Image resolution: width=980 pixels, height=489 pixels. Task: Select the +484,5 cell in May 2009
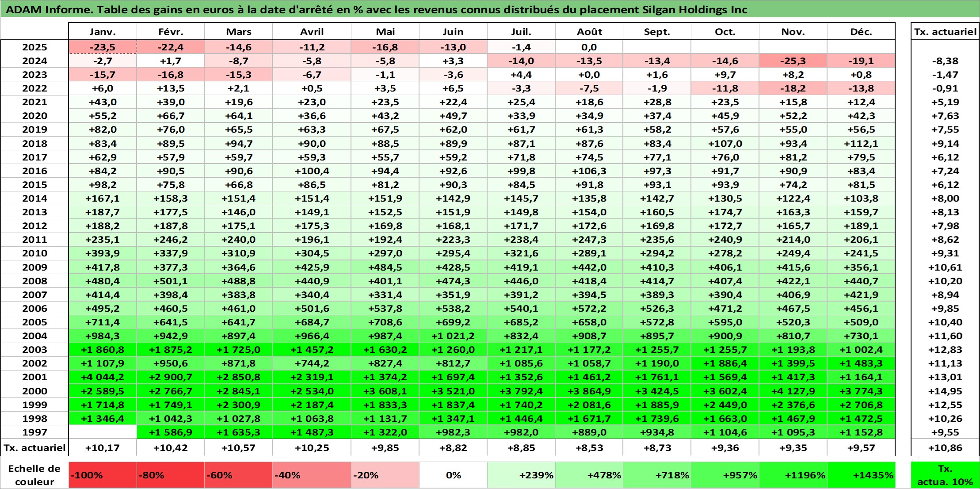(385, 267)
